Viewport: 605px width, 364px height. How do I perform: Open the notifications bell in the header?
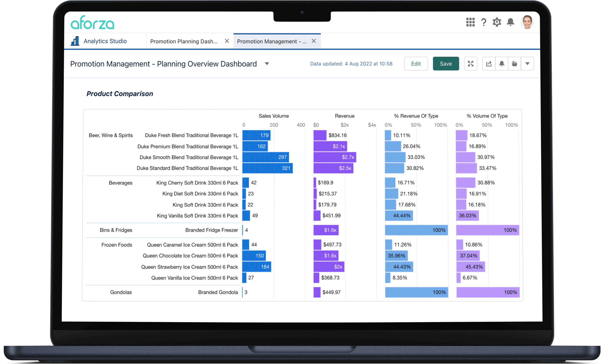[x=510, y=22]
